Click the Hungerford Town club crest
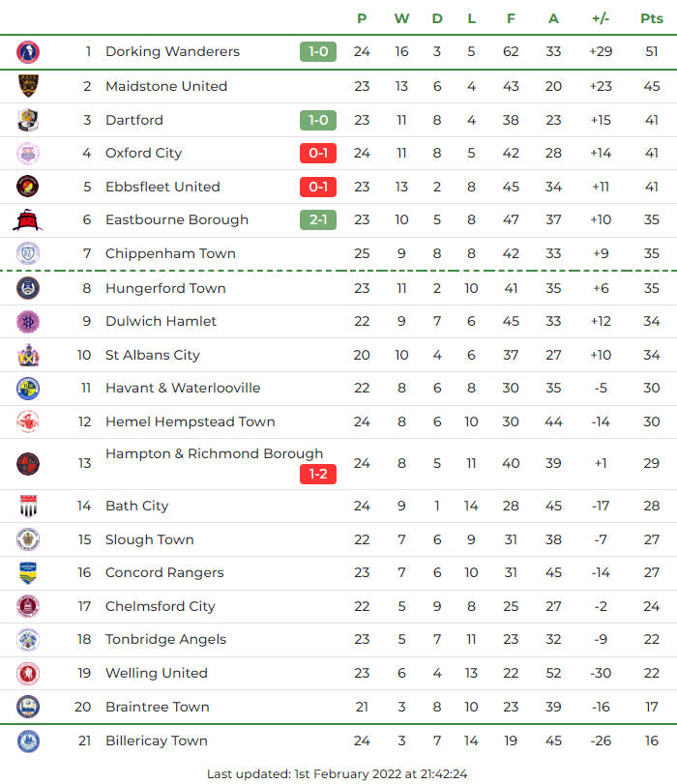Viewport: 677px width, 784px height. pyautogui.click(x=28, y=288)
